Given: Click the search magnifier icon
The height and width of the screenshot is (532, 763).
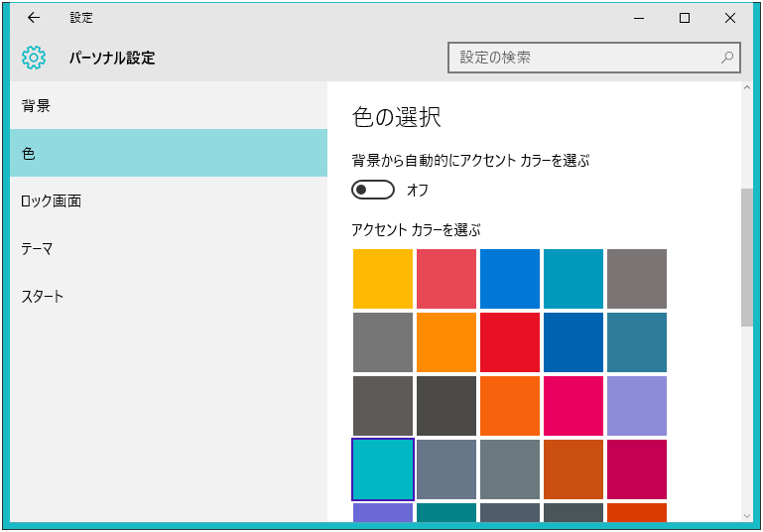Looking at the screenshot, I should tap(727, 58).
